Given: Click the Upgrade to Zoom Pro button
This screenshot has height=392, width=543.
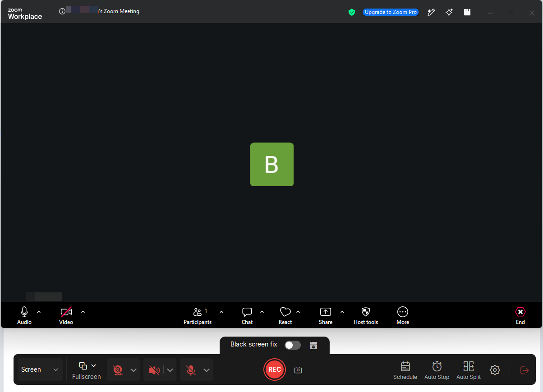Looking at the screenshot, I should click(x=391, y=12).
